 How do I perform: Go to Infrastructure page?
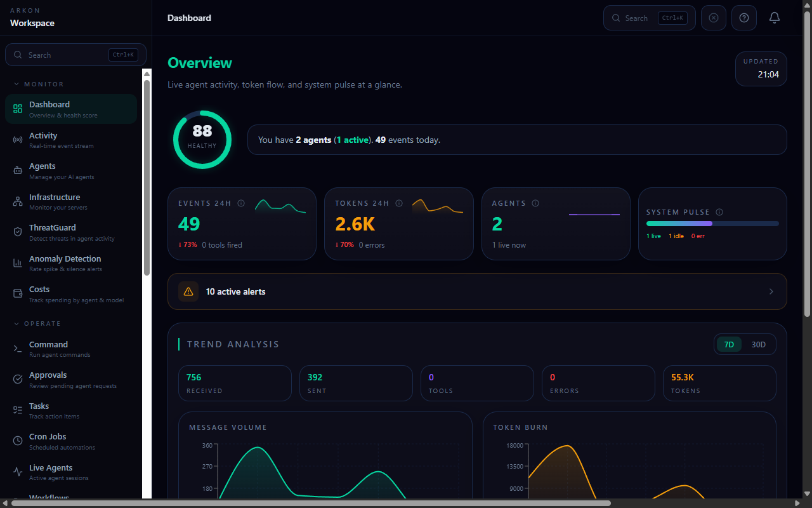click(71, 201)
